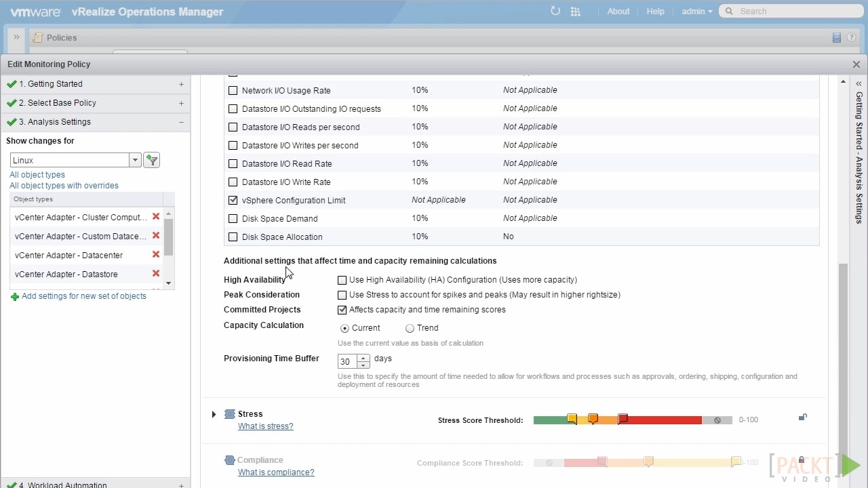Image resolution: width=868 pixels, height=488 pixels.
Task: Check the Datastore I/O Read Rate box
Action: [x=233, y=163]
